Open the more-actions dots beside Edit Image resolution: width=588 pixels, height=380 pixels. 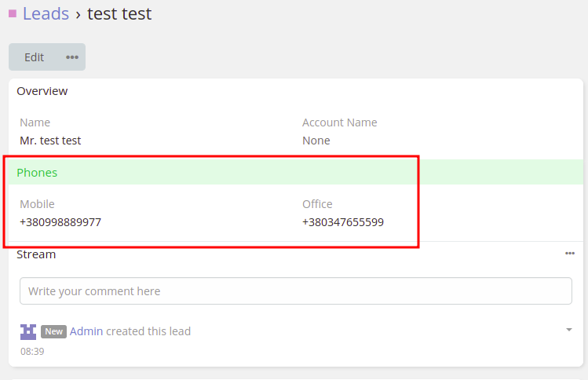(72, 57)
